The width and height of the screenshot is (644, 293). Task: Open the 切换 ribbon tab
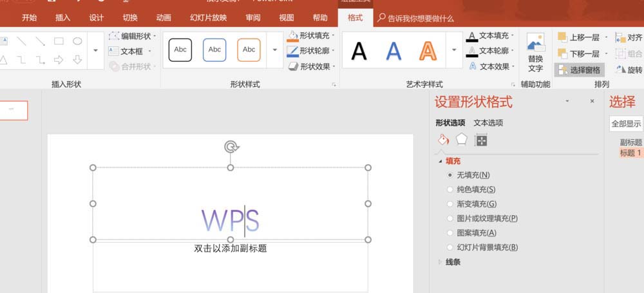click(130, 17)
